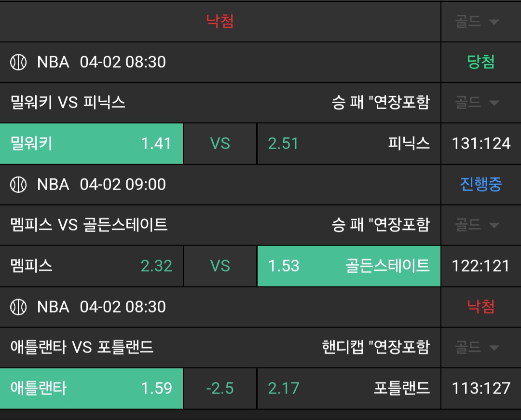Select 애틀랜타 handicap bet at 1.59
The width and height of the screenshot is (521, 420).
pyautogui.click(x=92, y=389)
